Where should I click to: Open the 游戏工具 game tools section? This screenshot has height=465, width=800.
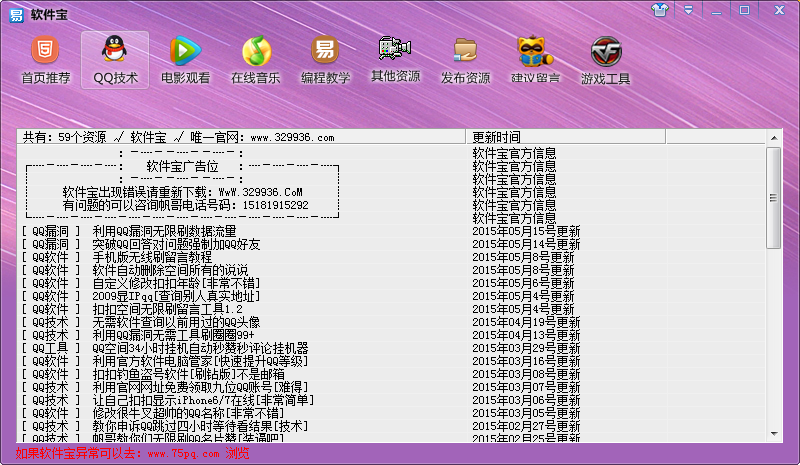(606, 60)
